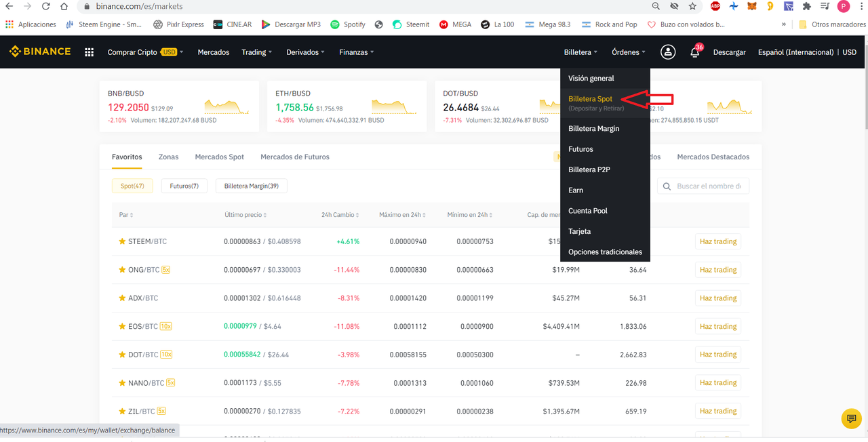Open language selector Español (Internacional)
Screen dimensions: 868x442
795,52
